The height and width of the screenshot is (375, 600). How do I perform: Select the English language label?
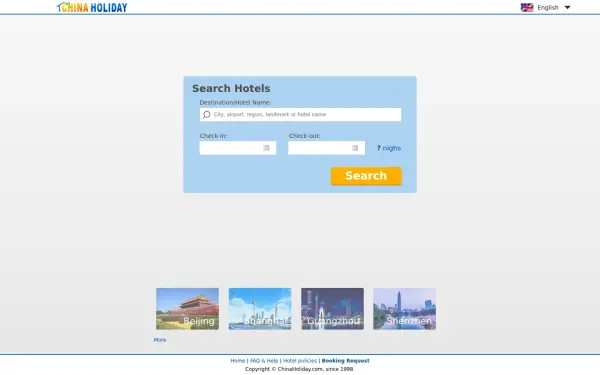548,7
